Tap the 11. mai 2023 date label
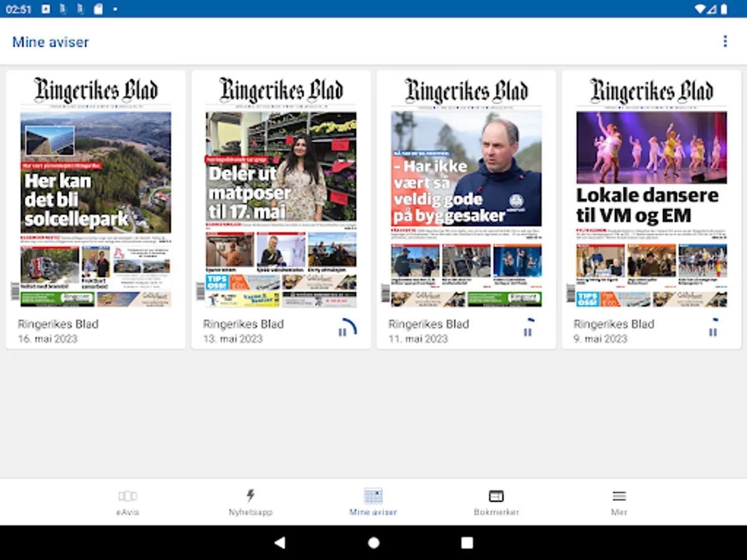Screen dimensions: 747x560 click(x=418, y=339)
